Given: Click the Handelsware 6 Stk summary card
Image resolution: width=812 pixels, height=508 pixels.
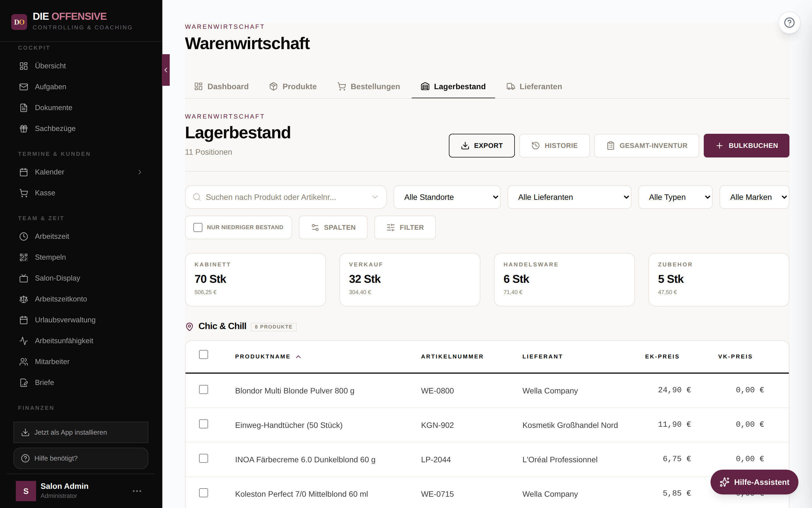Looking at the screenshot, I should pos(564,279).
